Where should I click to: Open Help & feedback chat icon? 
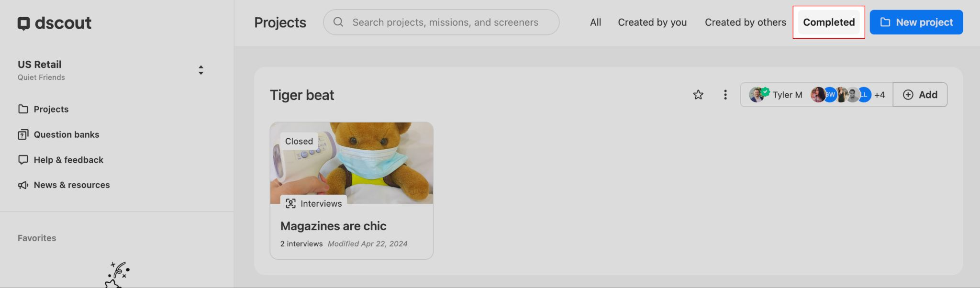[23, 160]
